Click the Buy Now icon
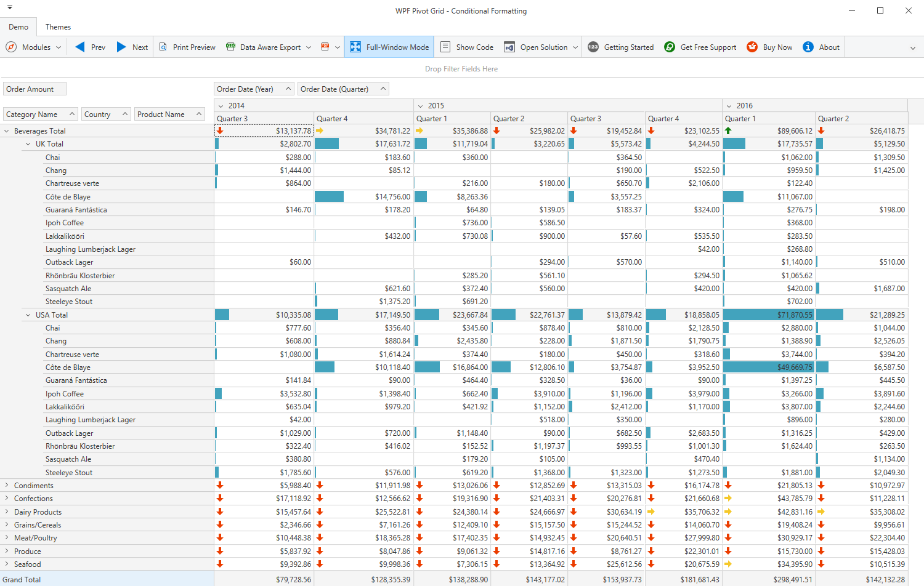 tap(752, 47)
